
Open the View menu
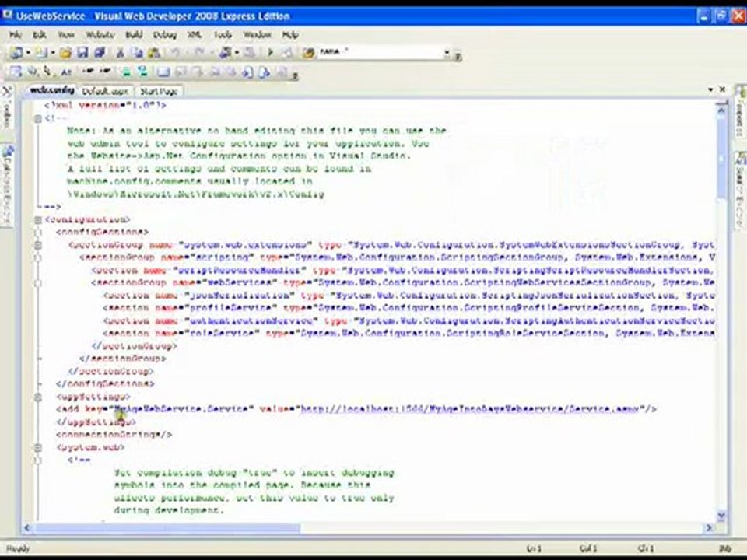coord(66,35)
